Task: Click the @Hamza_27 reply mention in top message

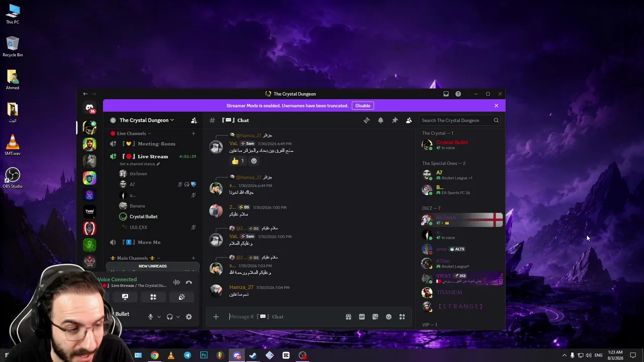Action: pyautogui.click(x=249, y=136)
